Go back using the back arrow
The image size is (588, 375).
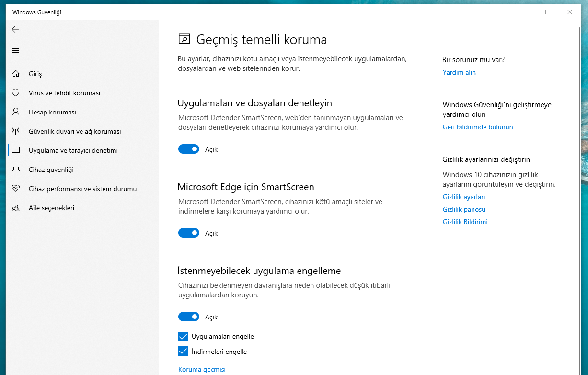(x=15, y=29)
